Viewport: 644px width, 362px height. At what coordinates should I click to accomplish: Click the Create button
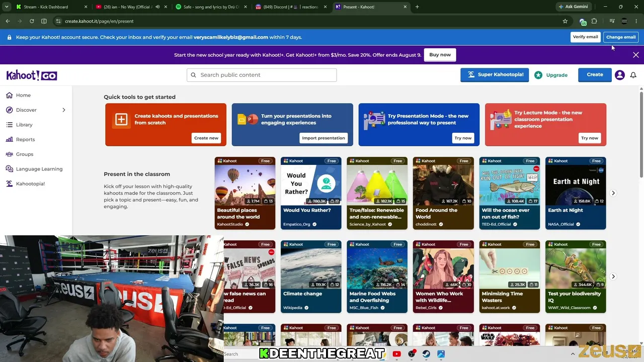[595, 75]
